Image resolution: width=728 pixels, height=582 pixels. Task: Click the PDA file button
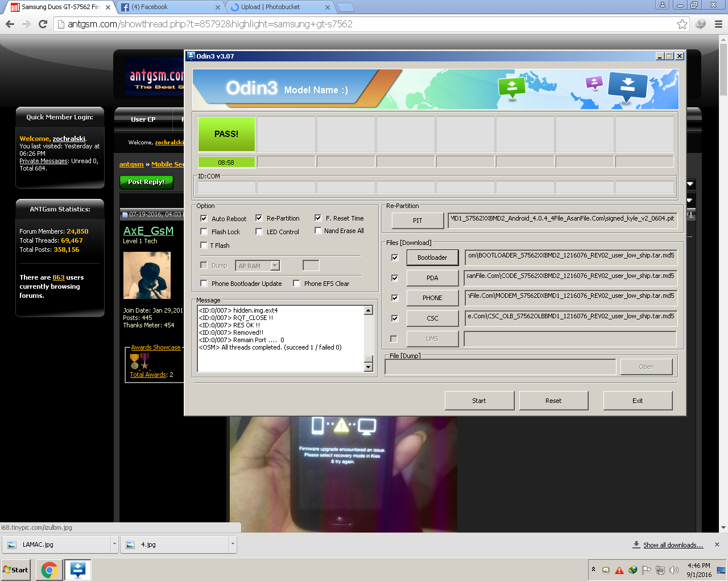pyautogui.click(x=432, y=278)
